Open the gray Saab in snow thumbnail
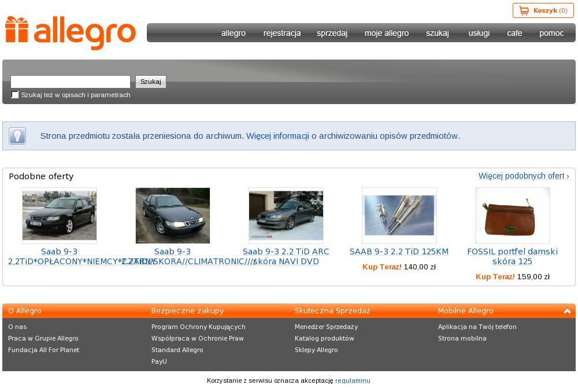This screenshot has height=392, width=578. [x=286, y=215]
